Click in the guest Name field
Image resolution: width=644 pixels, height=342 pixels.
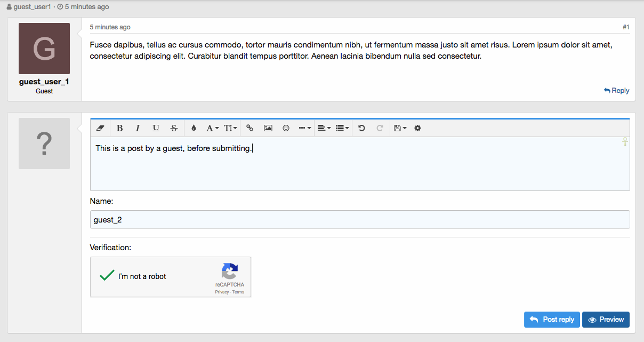[x=359, y=220]
